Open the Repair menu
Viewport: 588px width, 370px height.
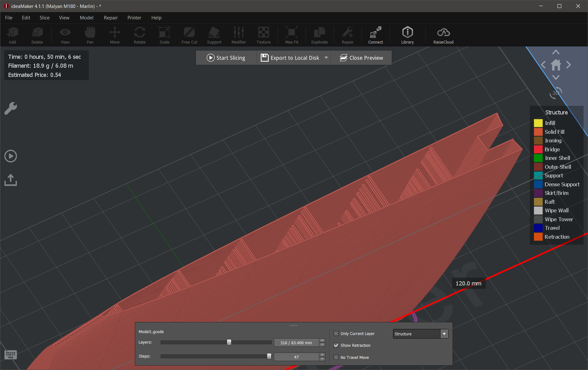[x=111, y=18]
